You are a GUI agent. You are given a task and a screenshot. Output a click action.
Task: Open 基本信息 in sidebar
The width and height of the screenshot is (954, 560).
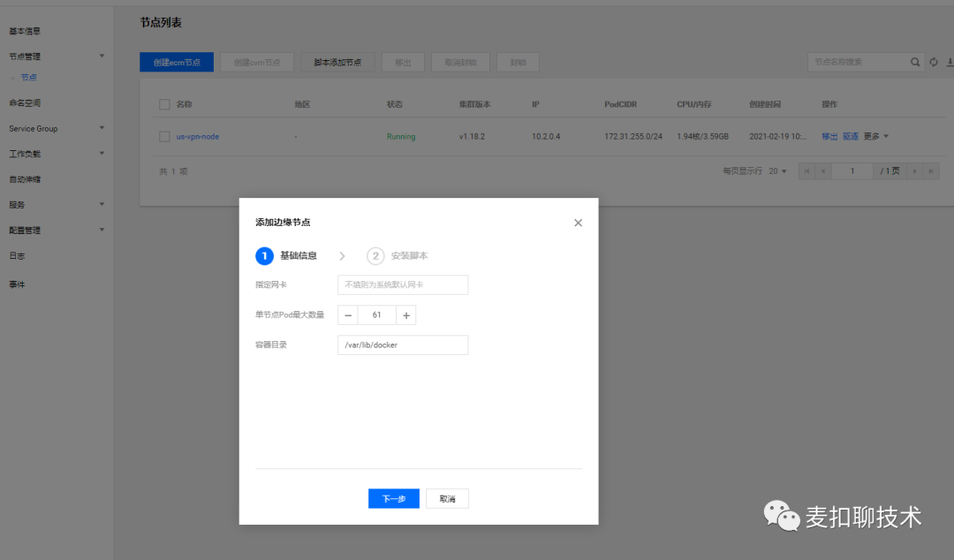coord(25,31)
